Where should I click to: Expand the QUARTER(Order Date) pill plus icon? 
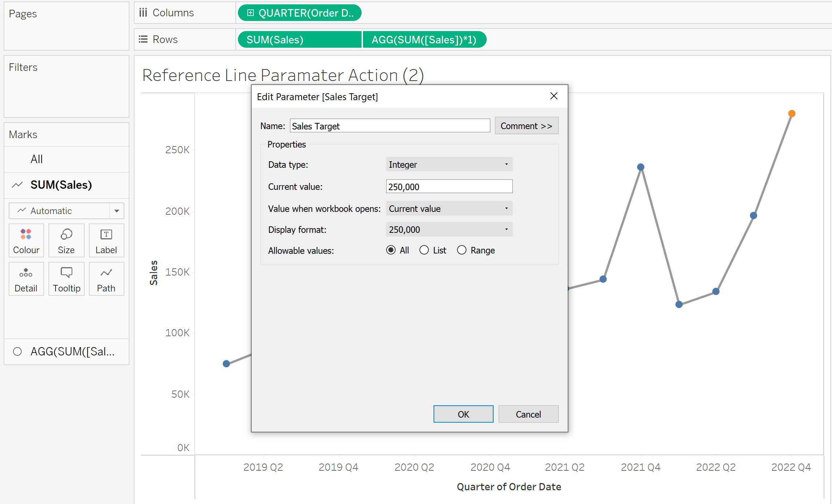(250, 13)
